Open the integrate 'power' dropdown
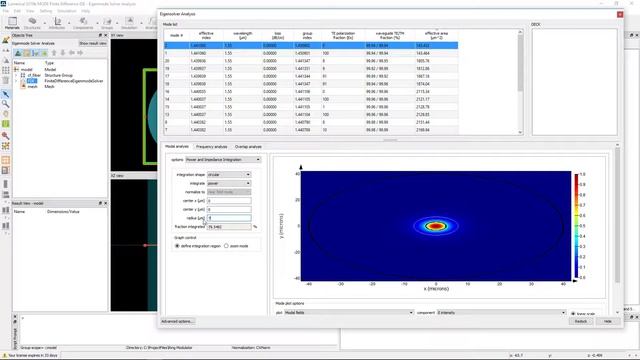640x360 pixels. pos(229,184)
